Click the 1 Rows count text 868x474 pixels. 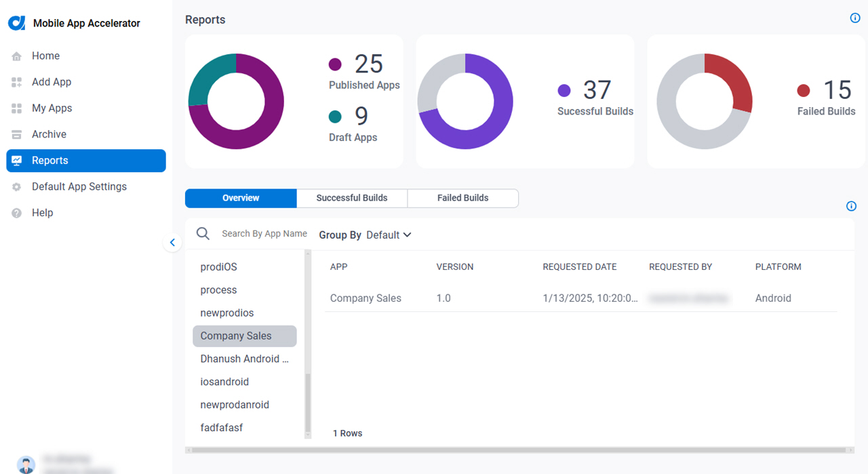tap(348, 433)
